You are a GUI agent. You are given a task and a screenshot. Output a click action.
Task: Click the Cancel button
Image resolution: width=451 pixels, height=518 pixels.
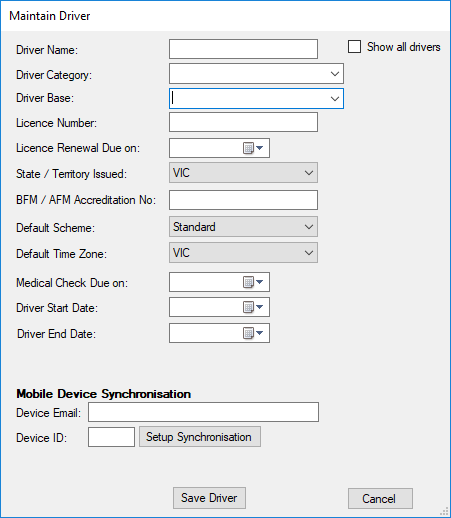click(x=380, y=499)
